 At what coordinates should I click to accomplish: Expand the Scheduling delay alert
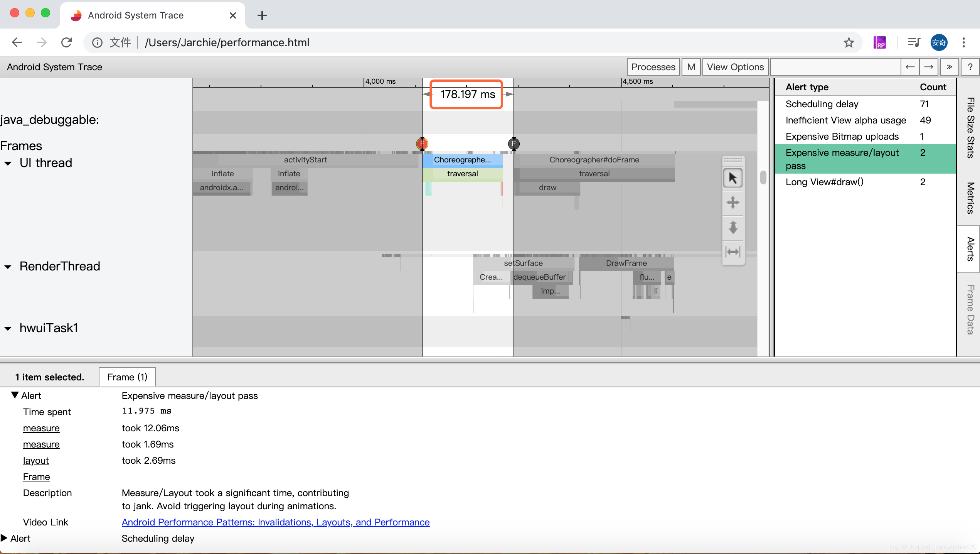(x=5, y=538)
